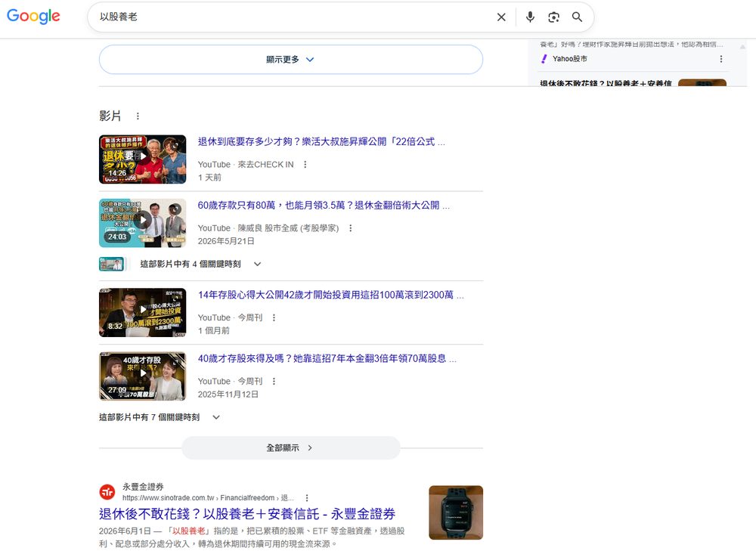Click the 1 天前 date text

point(209,178)
